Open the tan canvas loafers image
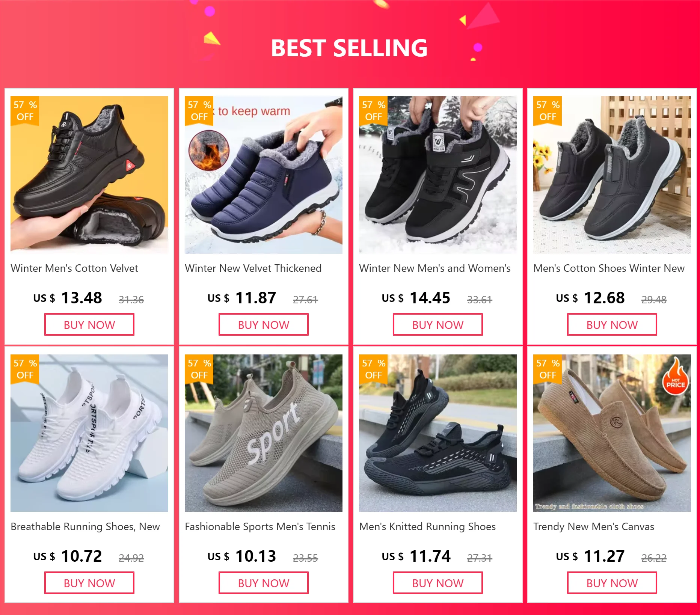Image resolution: width=700 pixels, height=615 pixels. (x=612, y=433)
